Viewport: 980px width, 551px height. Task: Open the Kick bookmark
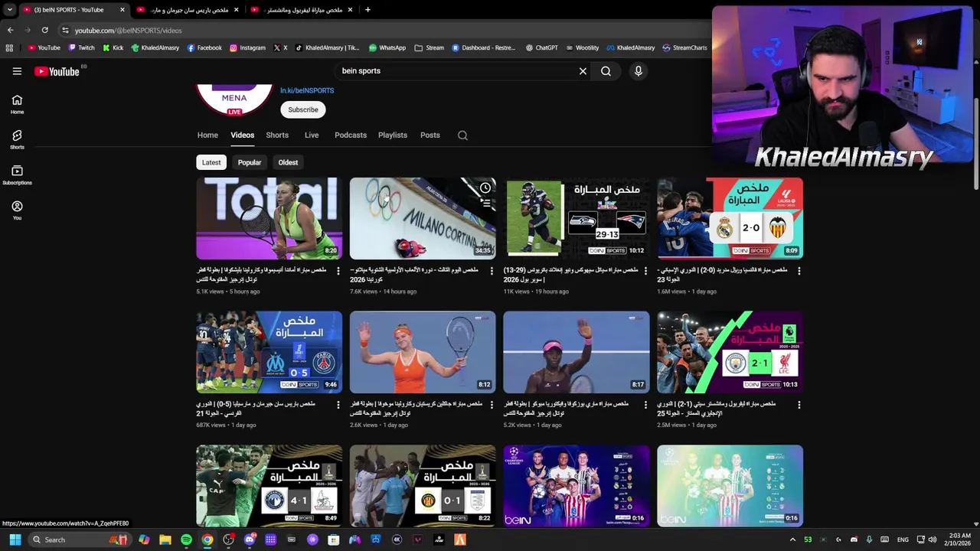[113, 47]
